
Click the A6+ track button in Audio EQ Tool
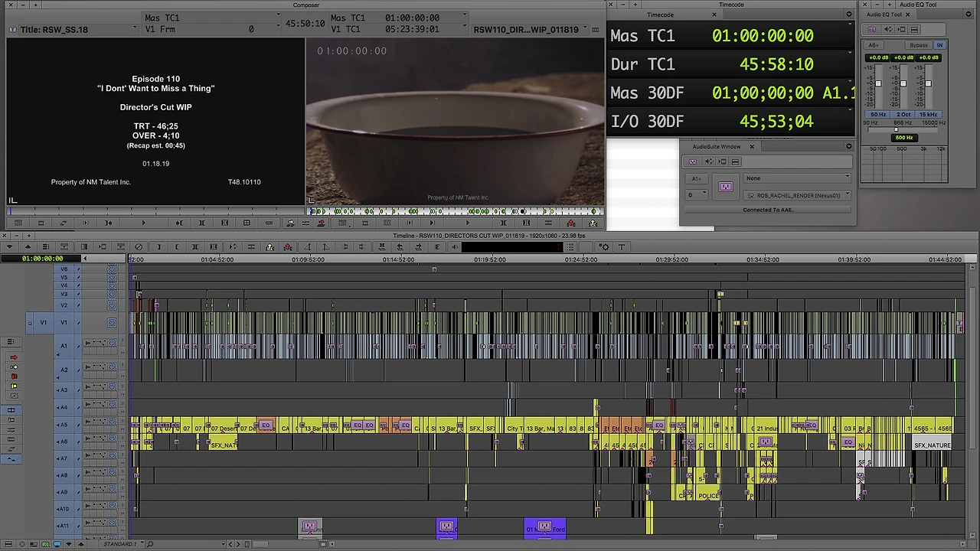pos(874,45)
